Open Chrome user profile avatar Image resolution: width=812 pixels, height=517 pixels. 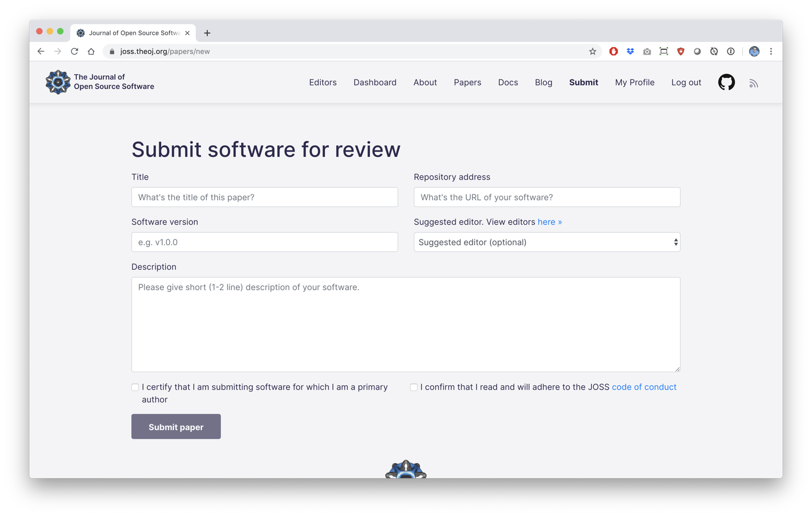click(754, 51)
